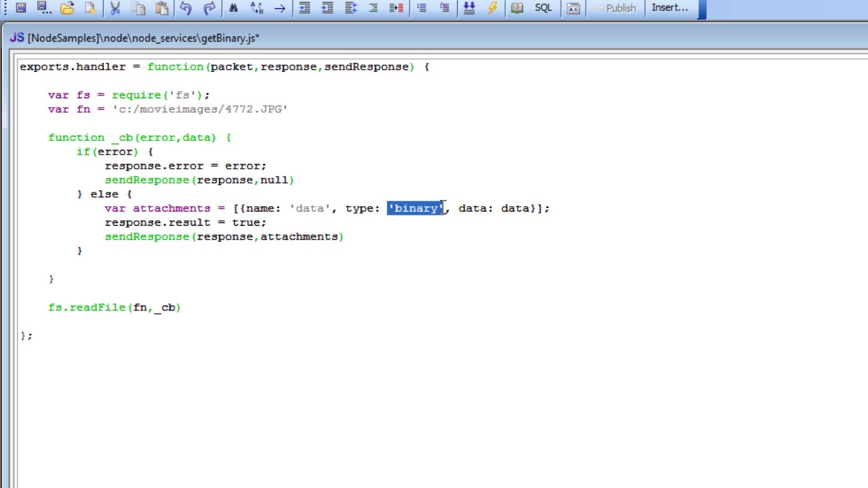
Task: Click sendResponse(response,attachments) call
Action: [224, 237]
